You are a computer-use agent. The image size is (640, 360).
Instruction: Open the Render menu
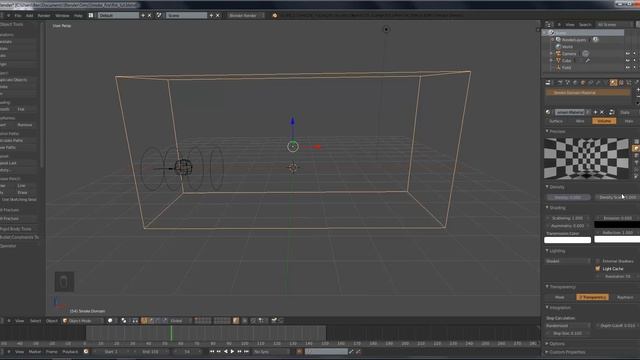44,16
